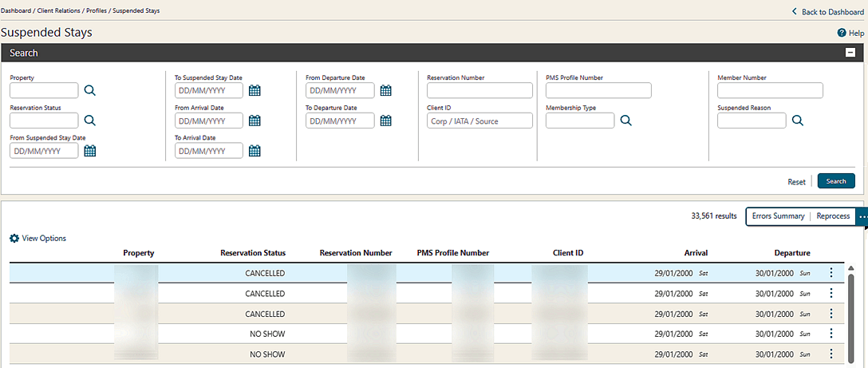The image size is (868, 368).
Task: Focus the From Departure Date field
Action: [341, 90]
